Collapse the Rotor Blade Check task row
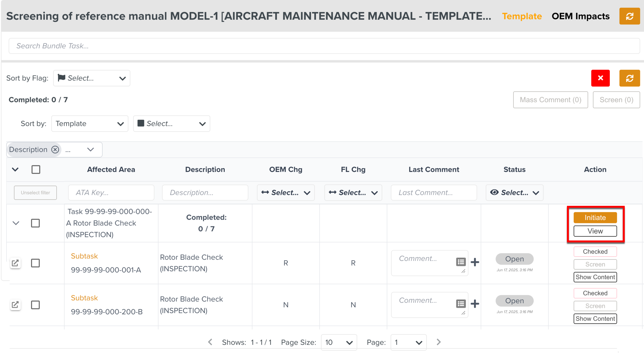 (16, 223)
